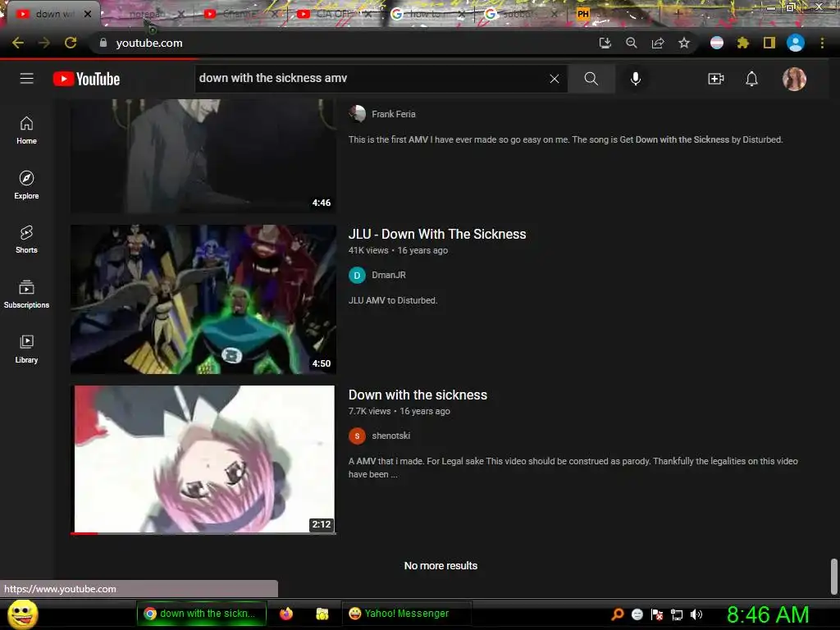Clear the search box with the X
This screenshot has height=630, width=840.
pos(555,79)
